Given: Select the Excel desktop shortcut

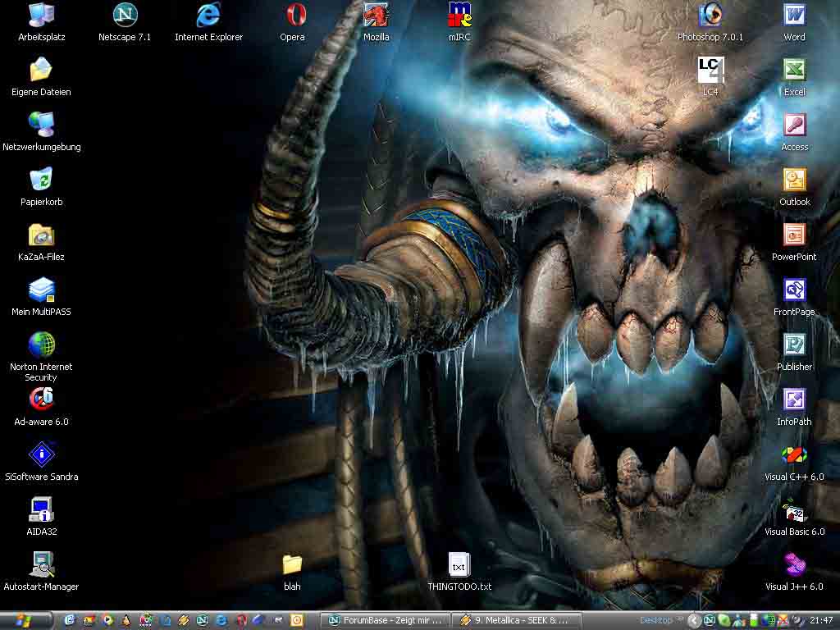Looking at the screenshot, I should [x=794, y=77].
